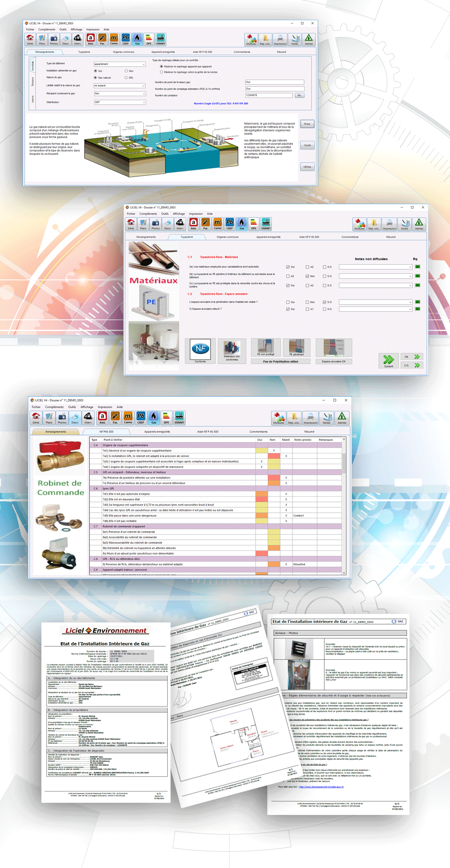The image size is (450, 868).
Task: Toggle Non checkbox for row 2b
Action: [307, 276]
